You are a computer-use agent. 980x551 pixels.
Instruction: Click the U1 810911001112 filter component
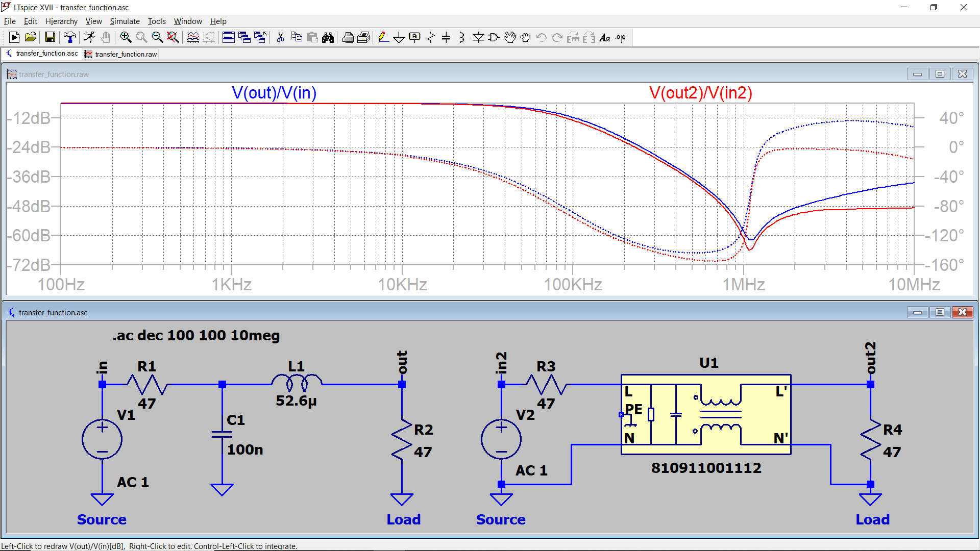pyautogui.click(x=706, y=414)
